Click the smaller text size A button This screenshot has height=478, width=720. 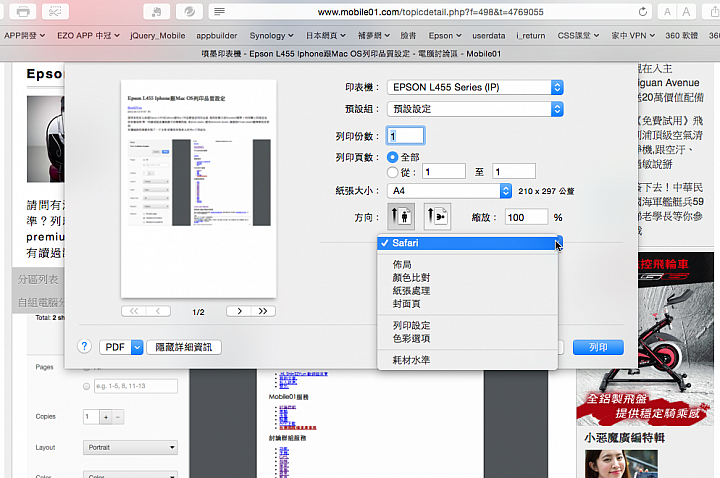pos(667,12)
